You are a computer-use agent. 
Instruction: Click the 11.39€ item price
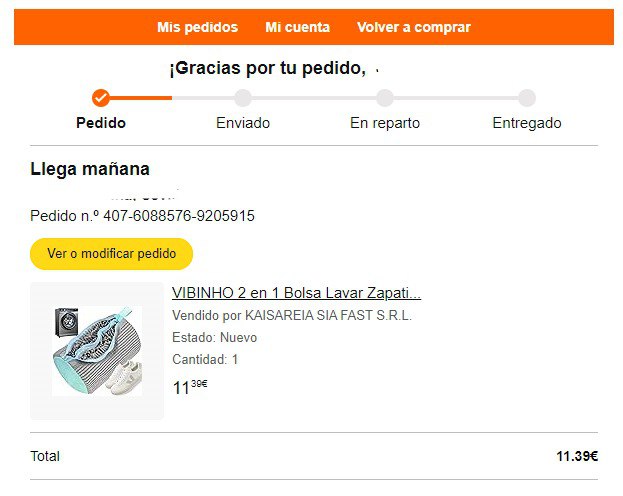(x=190, y=387)
